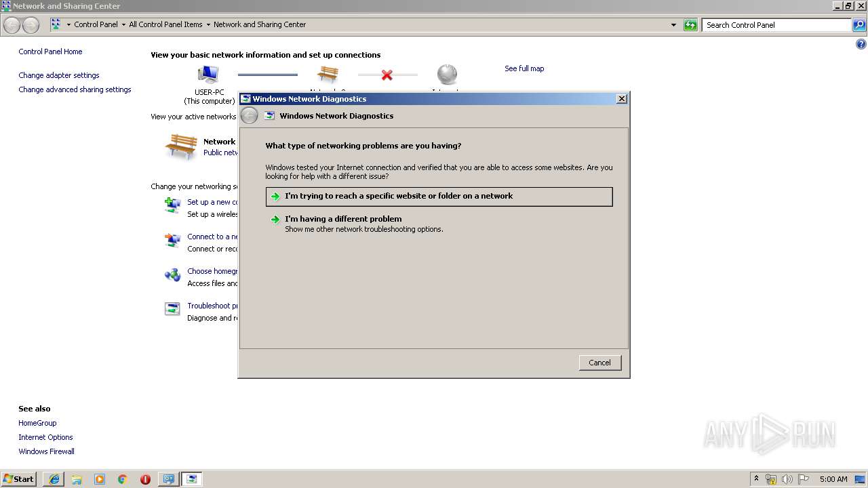The image size is (868, 488).
Task: Open Windows Media Player from the taskbar
Action: [100, 479]
